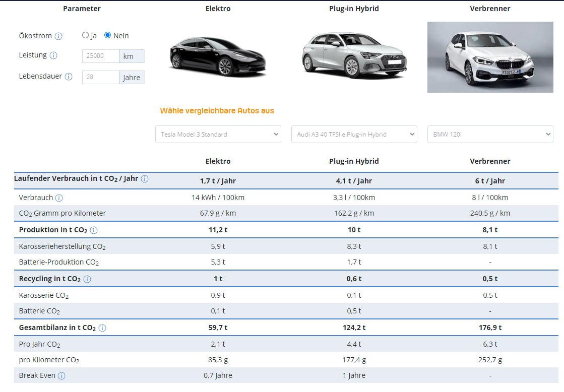Expand the Audi A3 40 TFSI e dropdown
The height and width of the screenshot is (392, 564).
[x=354, y=134]
